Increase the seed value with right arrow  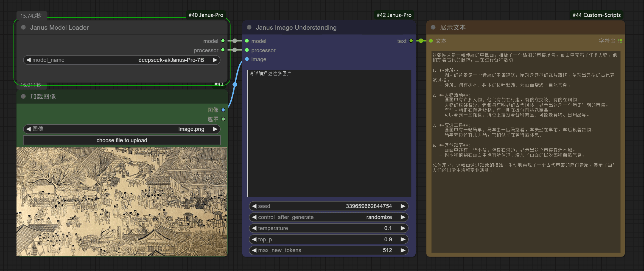coord(403,206)
